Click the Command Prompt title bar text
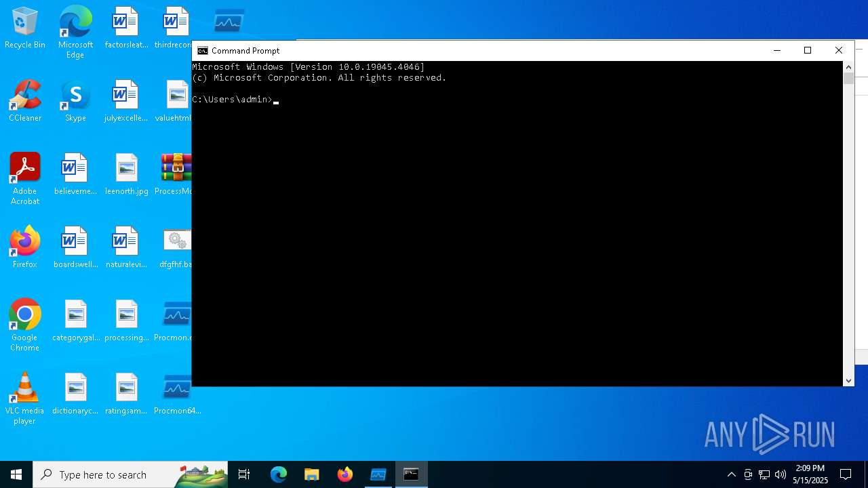 pos(245,51)
